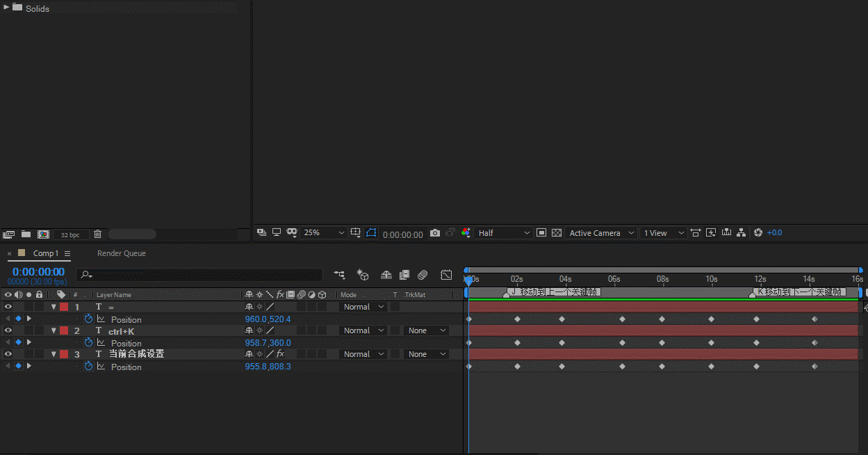The width and height of the screenshot is (868, 455).
Task: Click the keyframe navigator diamond for ctrl+K Position
Action: click(x=19, y=342)
